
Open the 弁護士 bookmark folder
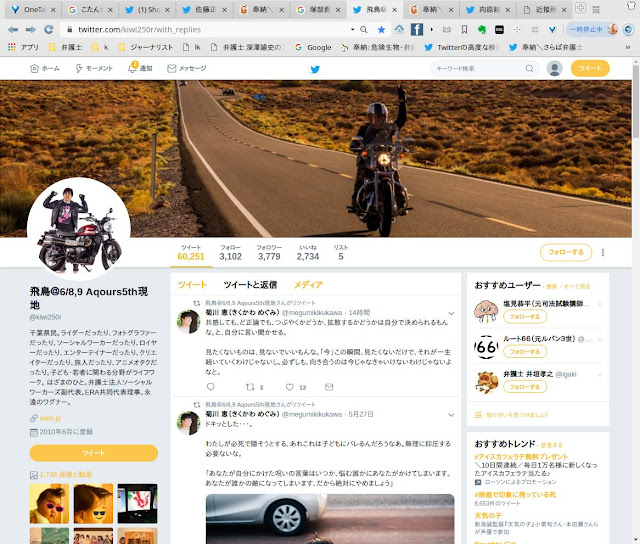tap(66, 47)
